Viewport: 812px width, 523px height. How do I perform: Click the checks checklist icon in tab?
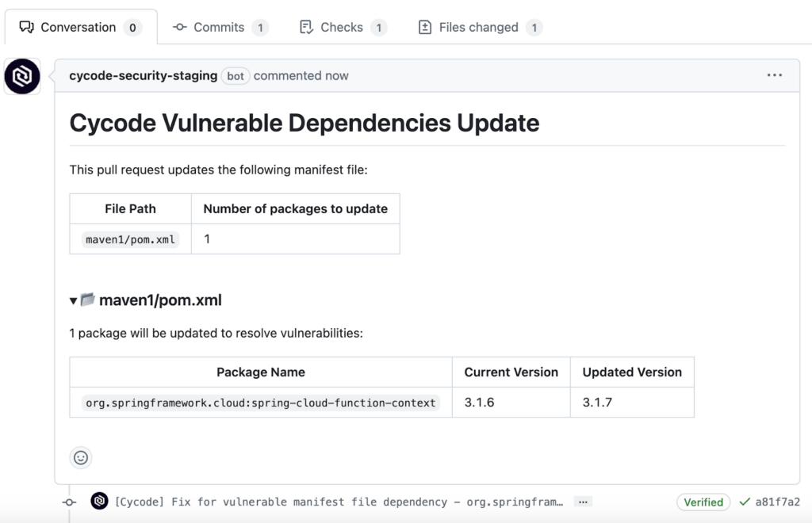pos(307,27)
